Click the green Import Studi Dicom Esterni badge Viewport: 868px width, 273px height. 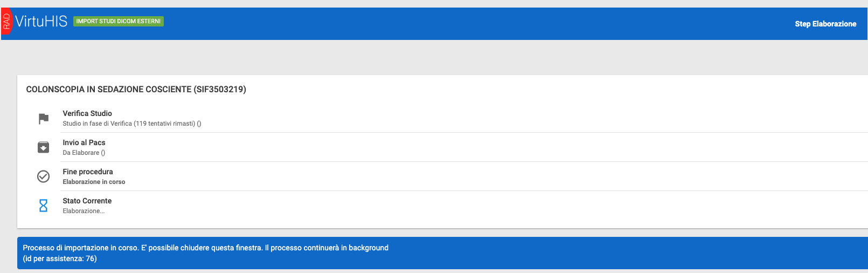(118, 22)
